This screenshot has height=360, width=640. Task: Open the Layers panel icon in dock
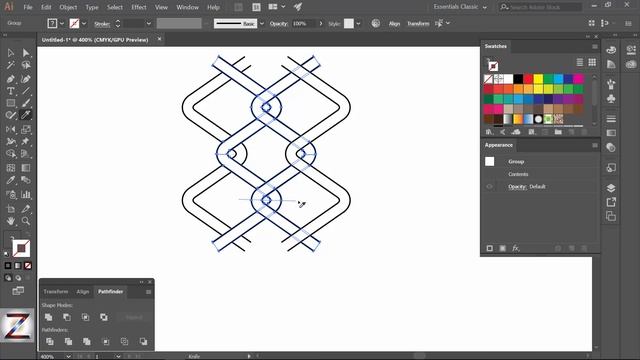pos(611,188)
